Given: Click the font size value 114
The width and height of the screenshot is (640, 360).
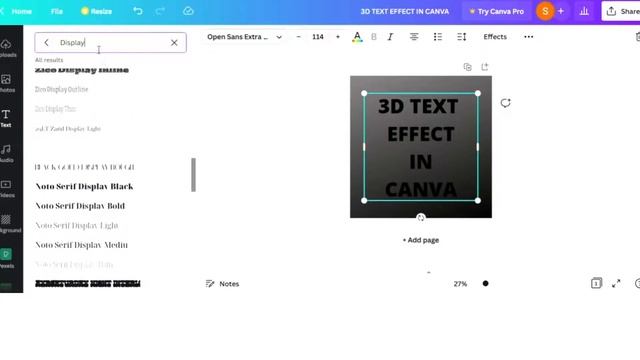Looking at the screenshot, I should 318,37.
